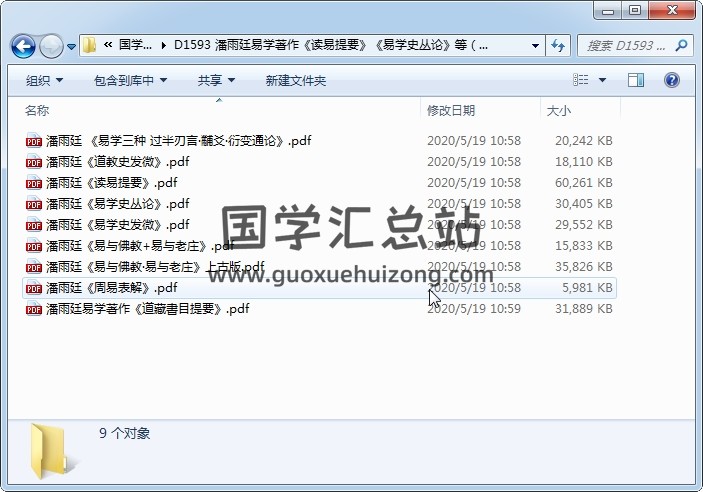This screenshot has height=492, width=703.
Task: Click PDF icon of 道藏书目提要 file
Action: coord(34,309)
